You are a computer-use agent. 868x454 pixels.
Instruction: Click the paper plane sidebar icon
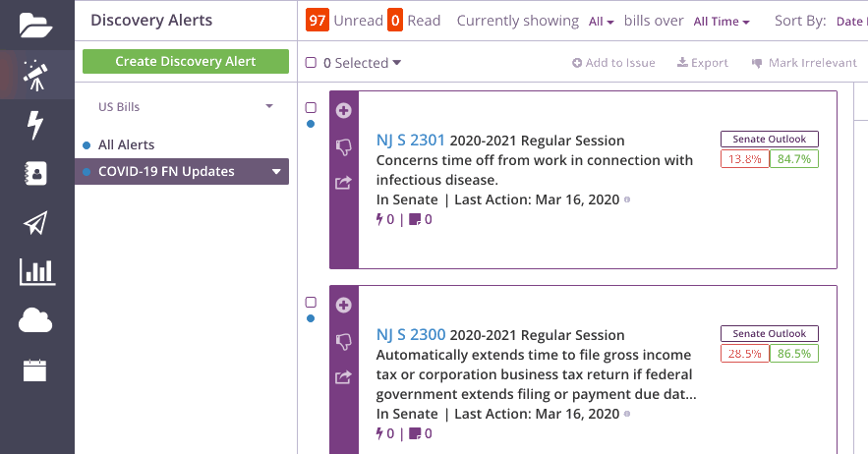(35, 222)
